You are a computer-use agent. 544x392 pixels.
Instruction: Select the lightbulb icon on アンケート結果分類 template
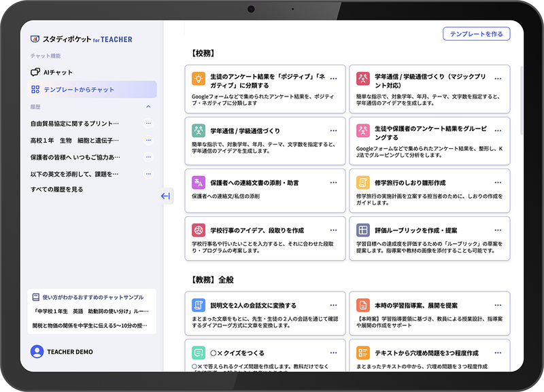(x=197, y=77)
